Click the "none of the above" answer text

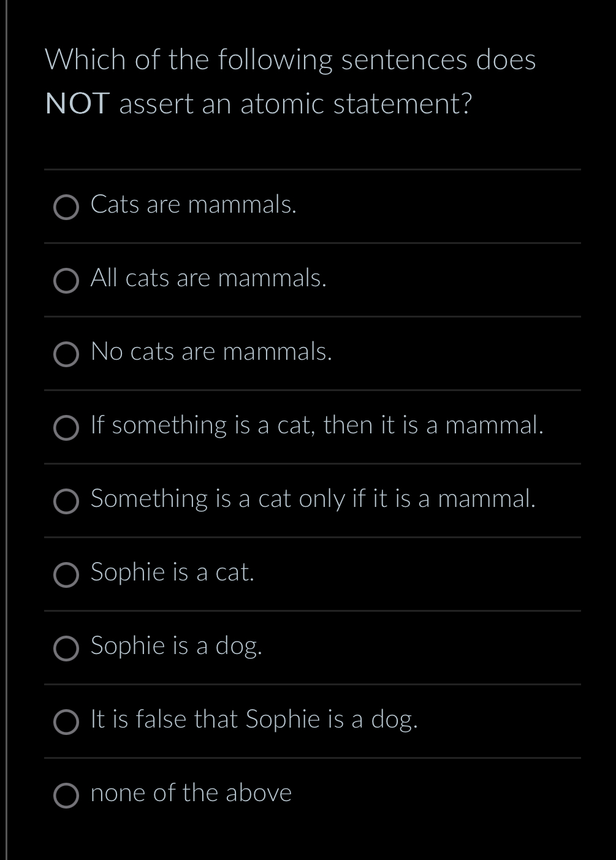point(191,793)
